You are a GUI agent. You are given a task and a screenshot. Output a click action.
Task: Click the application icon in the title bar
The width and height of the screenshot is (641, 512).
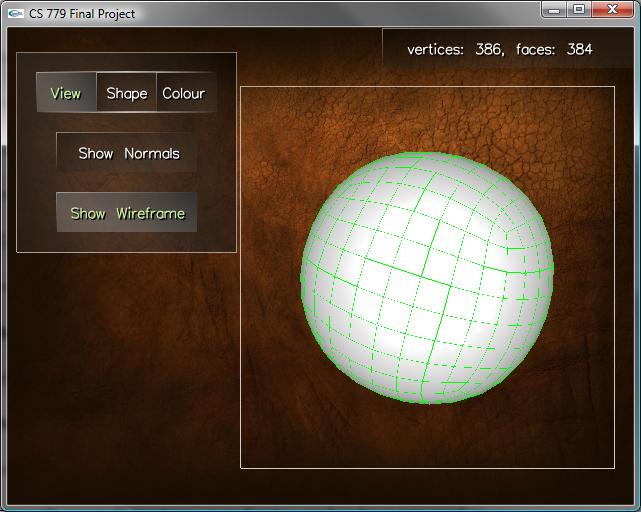15,13
